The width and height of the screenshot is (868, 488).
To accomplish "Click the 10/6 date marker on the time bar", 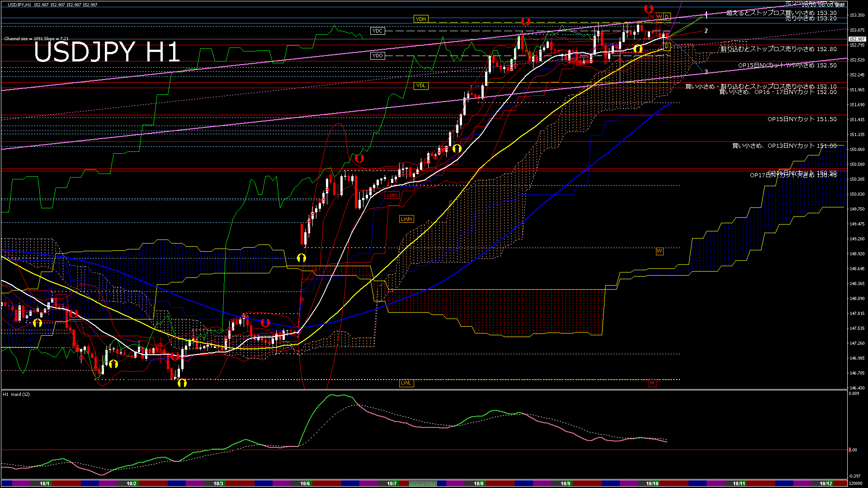I will point(305,483).
